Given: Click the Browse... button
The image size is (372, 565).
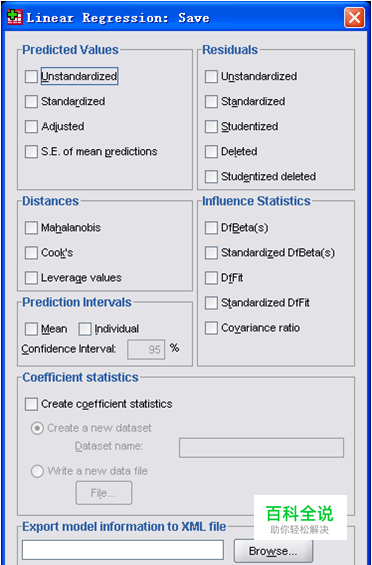Looking at the screenshot, I should 273,551.
